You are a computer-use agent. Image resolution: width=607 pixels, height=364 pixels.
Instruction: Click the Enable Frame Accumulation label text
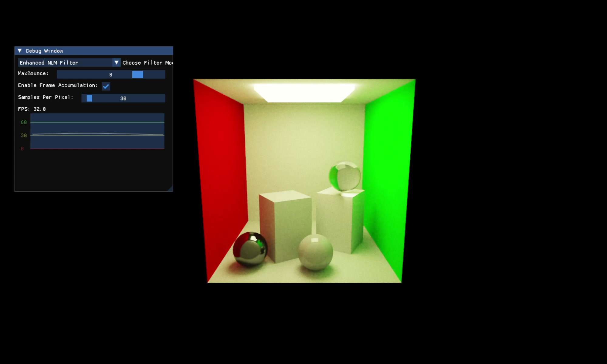click(58, 85)
